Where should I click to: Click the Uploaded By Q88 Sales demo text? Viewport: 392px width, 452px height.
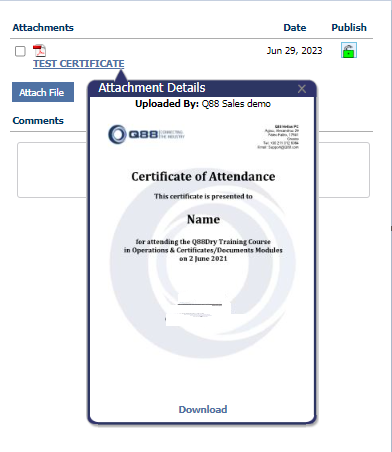point(203,104)
